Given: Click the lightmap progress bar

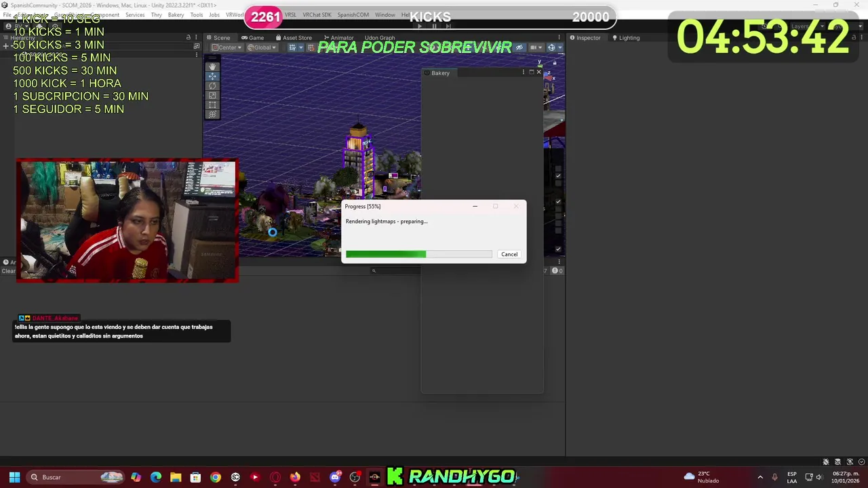Looking at the screenshot, I should (418, 254).
